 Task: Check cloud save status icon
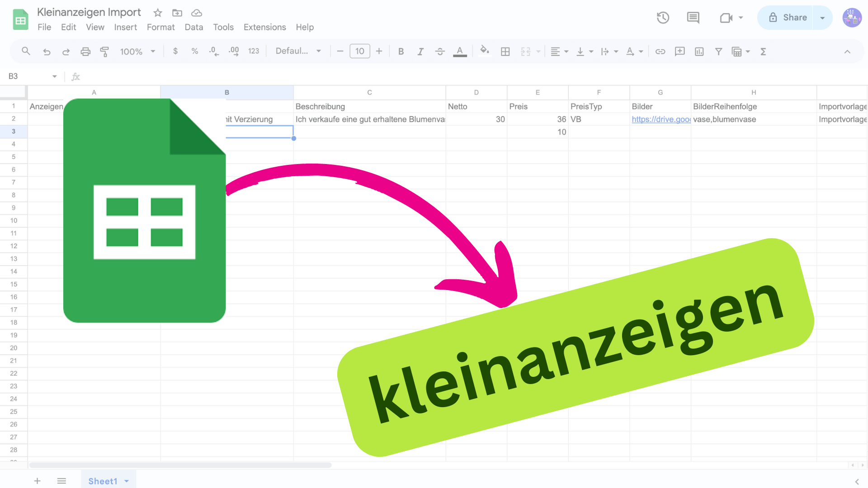pyautogui.click(x=197, y=13)
